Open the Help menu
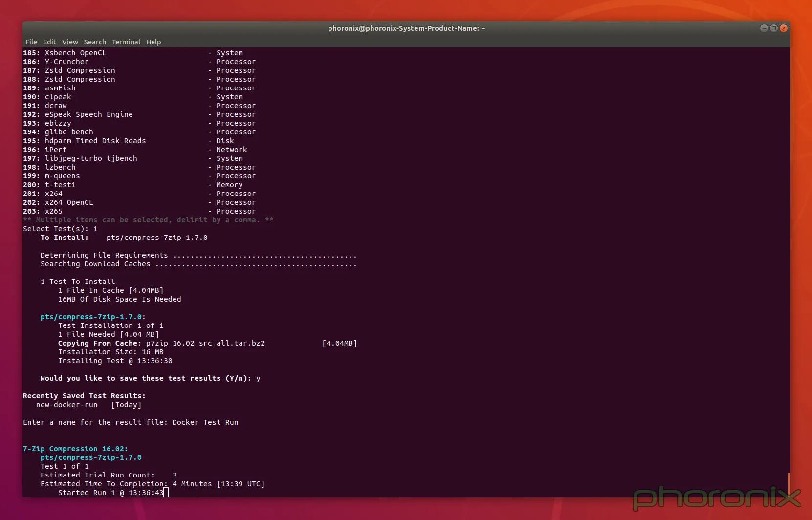Image resolution: width=812 pixels, height=520 pixels. 154,42
